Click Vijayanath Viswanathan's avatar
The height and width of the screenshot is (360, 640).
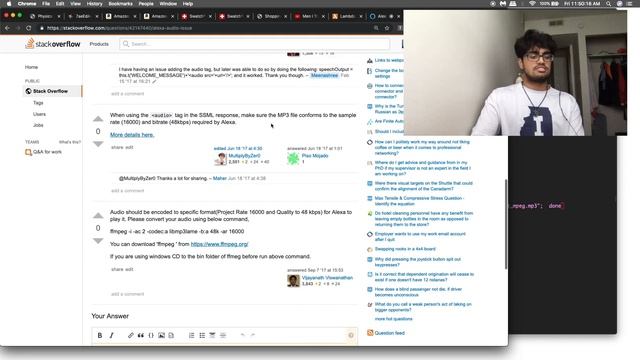[x=293, y=280]
